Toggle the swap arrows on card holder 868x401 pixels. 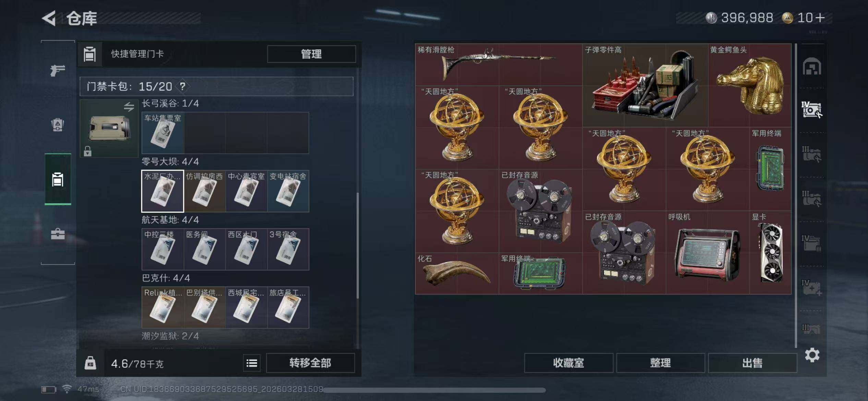point(129,107)
